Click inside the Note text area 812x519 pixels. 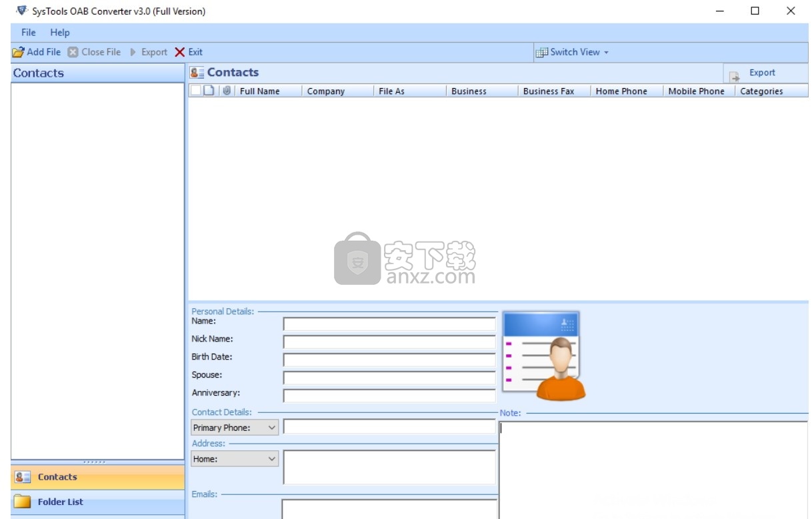point(653,470)
